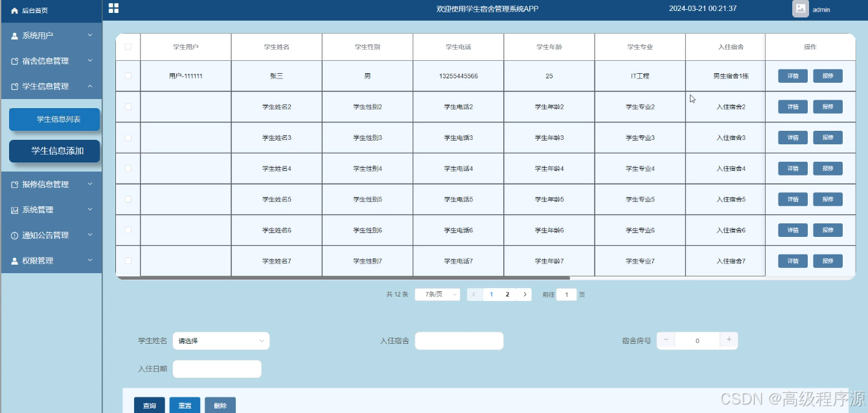This screenshot has height=413, width=868.
Task: Click the info icon beside 通知公告管理
Action: coord(15,236)
